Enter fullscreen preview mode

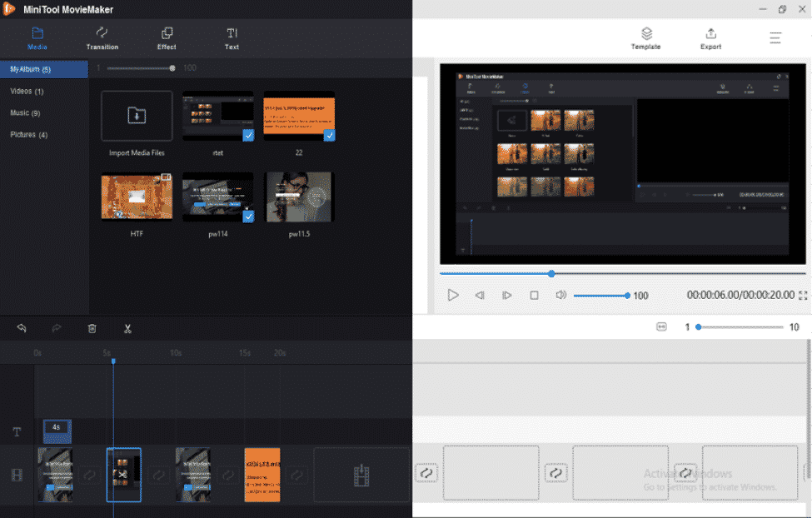(x=802, y=295)
